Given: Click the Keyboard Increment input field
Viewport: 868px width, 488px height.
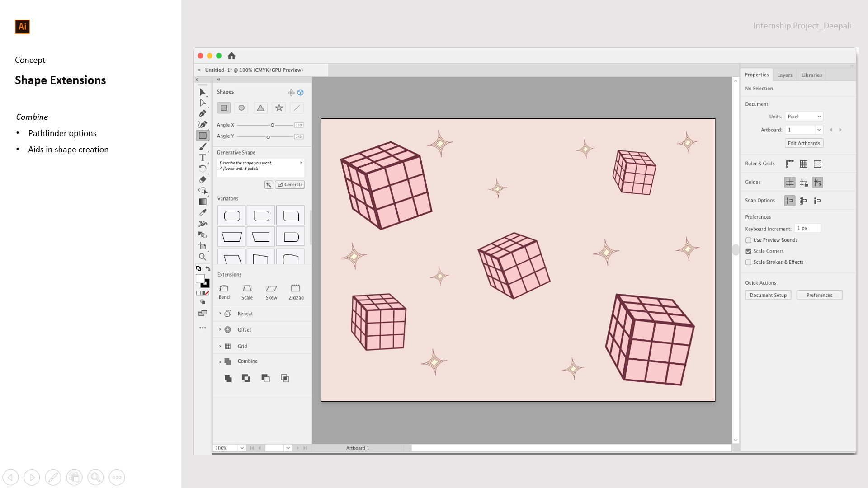Looking at the screenshot, I should click(807, 229).
